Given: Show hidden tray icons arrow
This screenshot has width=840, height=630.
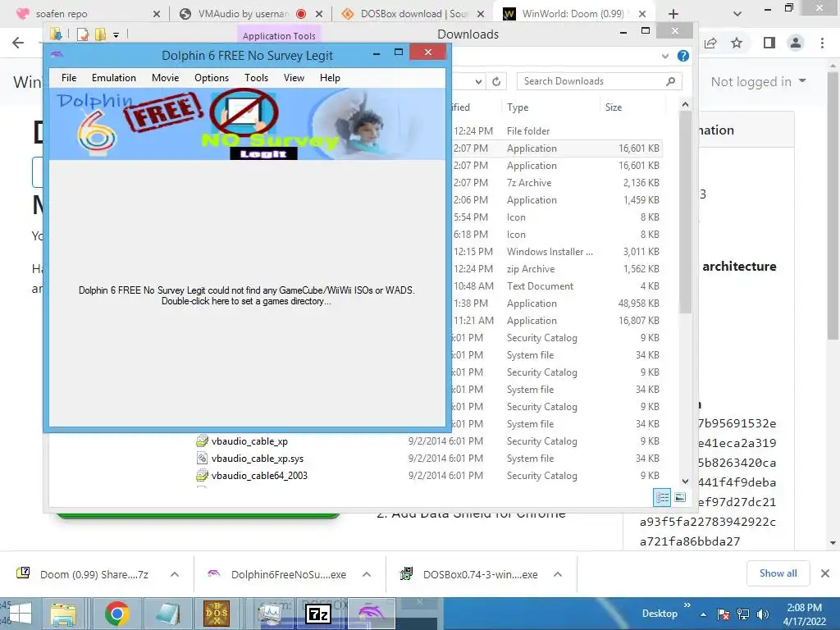Looking at the screenshot, I should 703,614.
